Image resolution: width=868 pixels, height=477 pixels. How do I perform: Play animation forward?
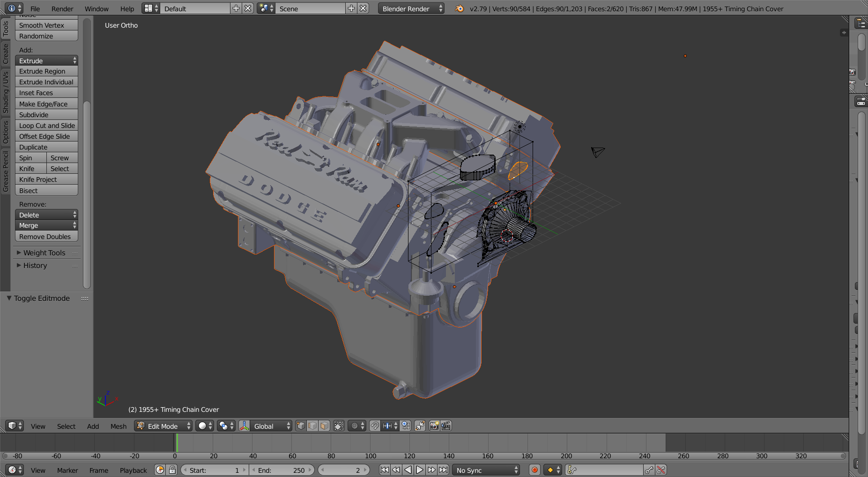420,470
